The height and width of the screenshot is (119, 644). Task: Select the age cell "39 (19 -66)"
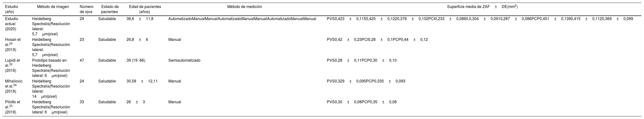(x=136, y=60)
